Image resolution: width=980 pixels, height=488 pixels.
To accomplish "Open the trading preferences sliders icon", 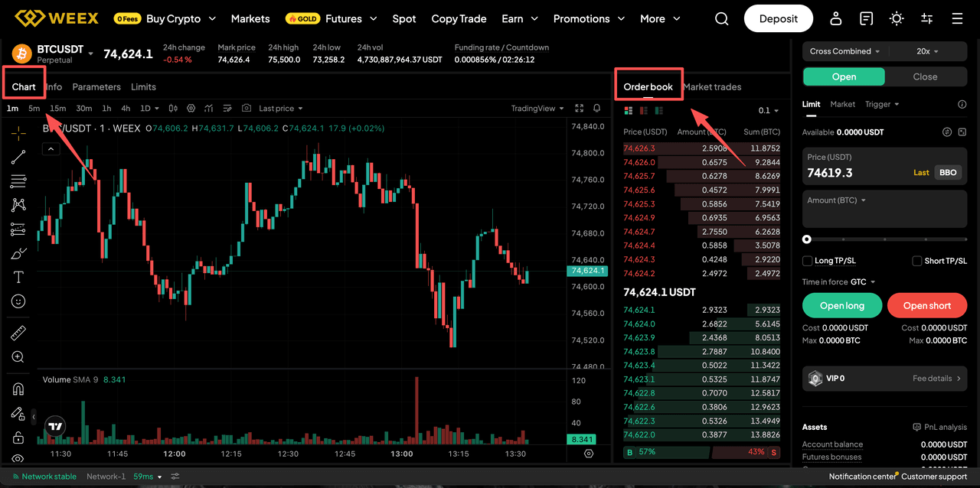I will (x=927, y=18).
